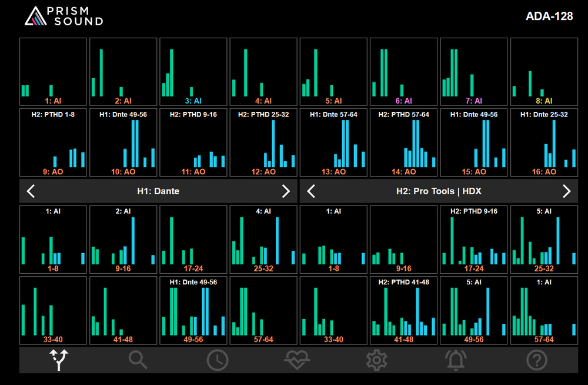
Task: Open the clock settings icon
Action: click(218, 360)
